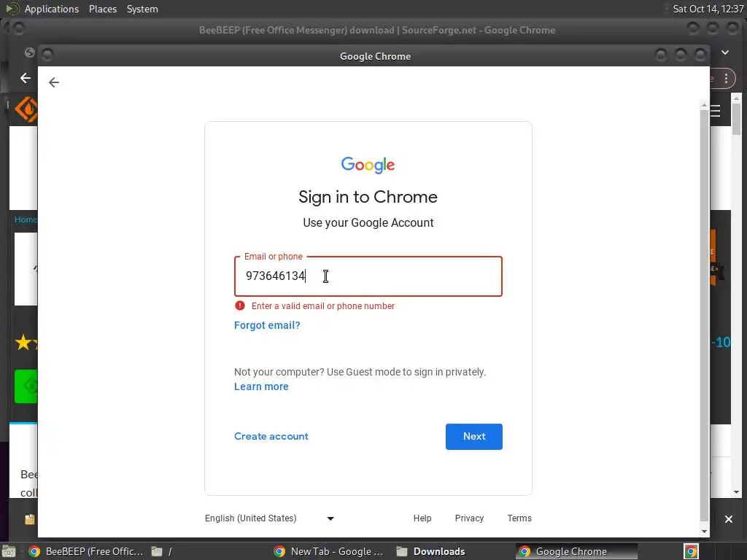Click the clock showing Sat Oct 14

click(x=708, y=9)
